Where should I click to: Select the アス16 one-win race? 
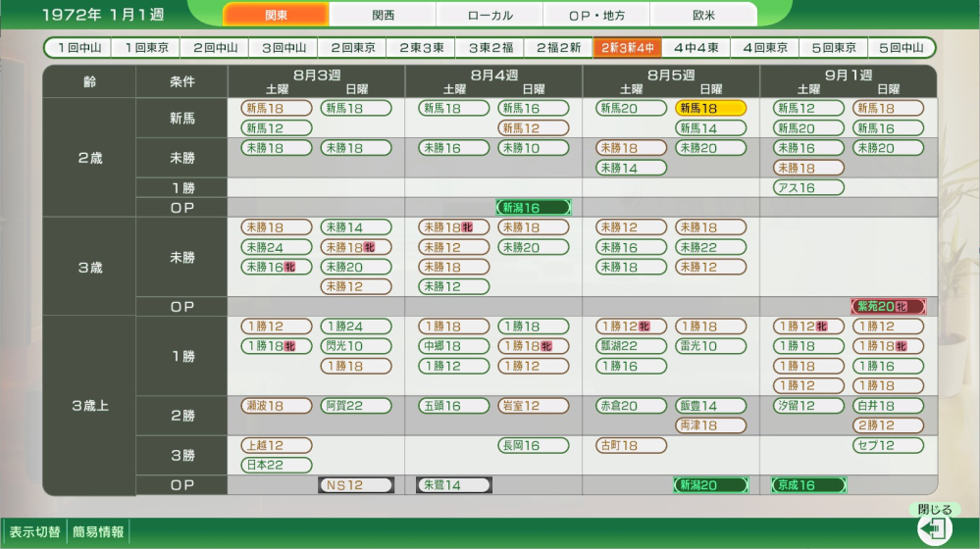pos(808,187)
